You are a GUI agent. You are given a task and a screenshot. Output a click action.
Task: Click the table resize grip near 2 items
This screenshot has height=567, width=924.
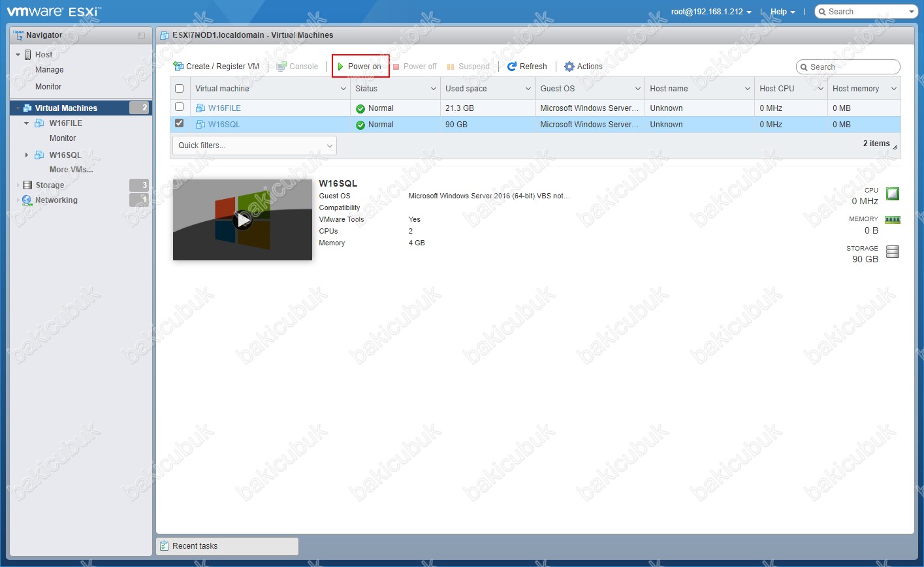click(x=895, y=147)
